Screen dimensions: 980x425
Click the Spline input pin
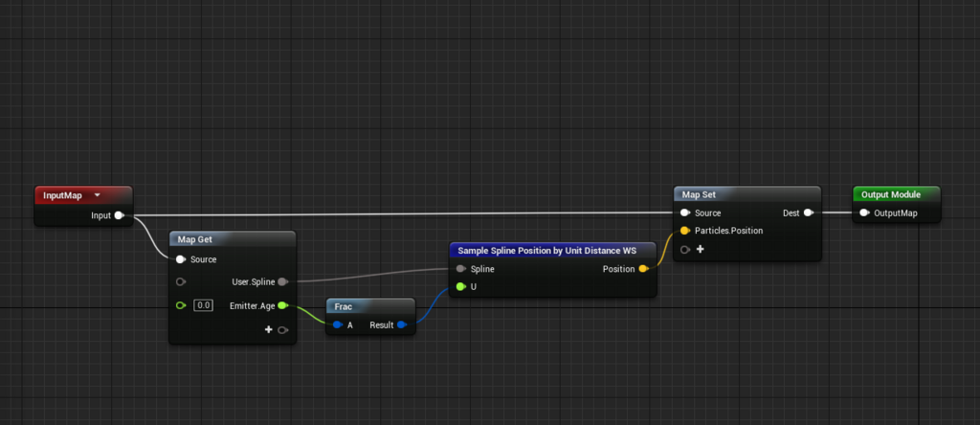460,269
